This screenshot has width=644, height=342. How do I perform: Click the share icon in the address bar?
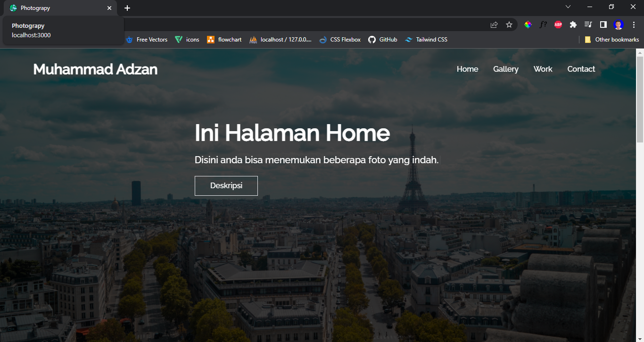[x=494, y=25]
